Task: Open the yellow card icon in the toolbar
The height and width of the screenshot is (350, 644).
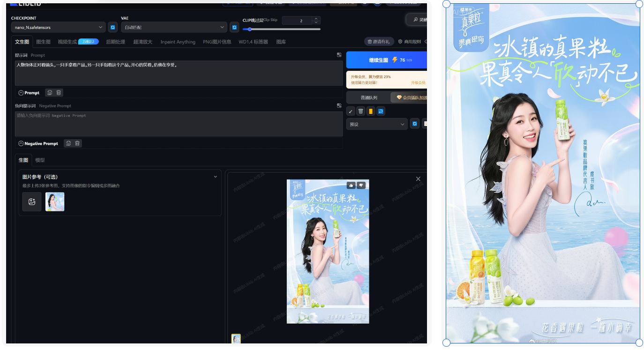Action: [x=371, y=111]
